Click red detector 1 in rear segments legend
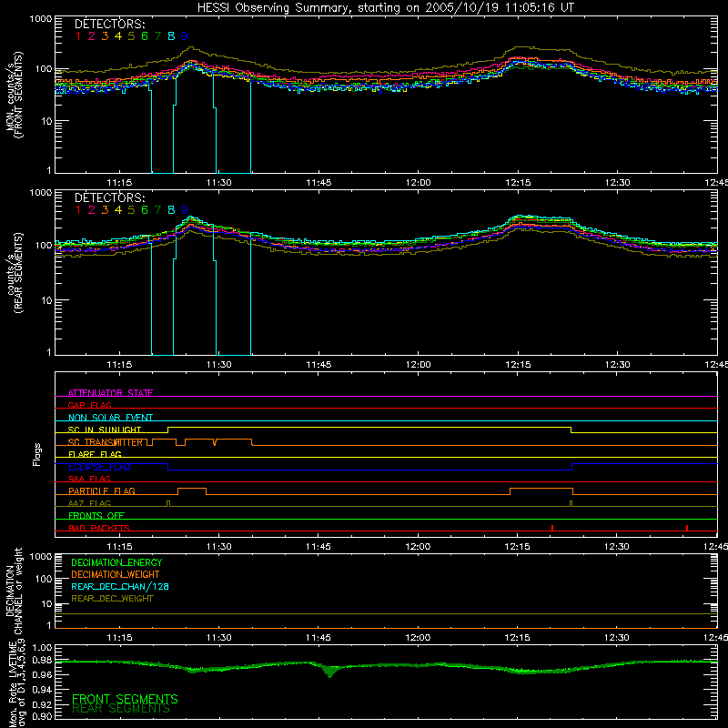 (78, 210)
